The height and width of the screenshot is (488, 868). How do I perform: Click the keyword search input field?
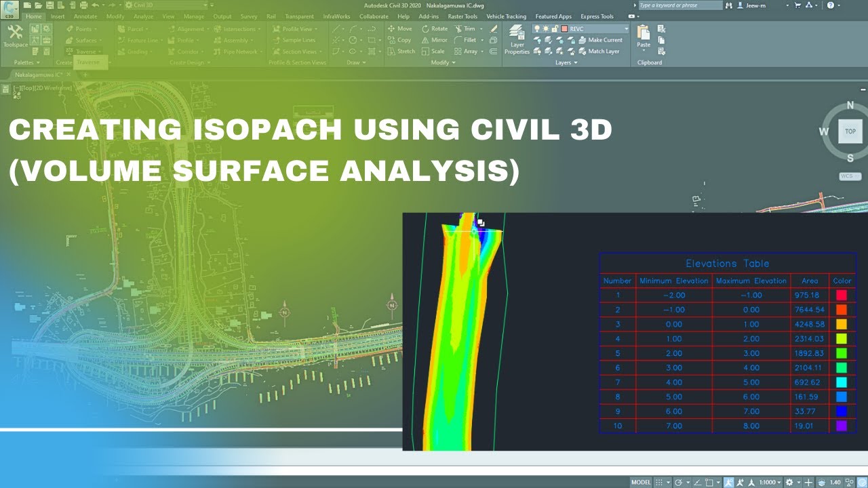[x=680, y=5]
